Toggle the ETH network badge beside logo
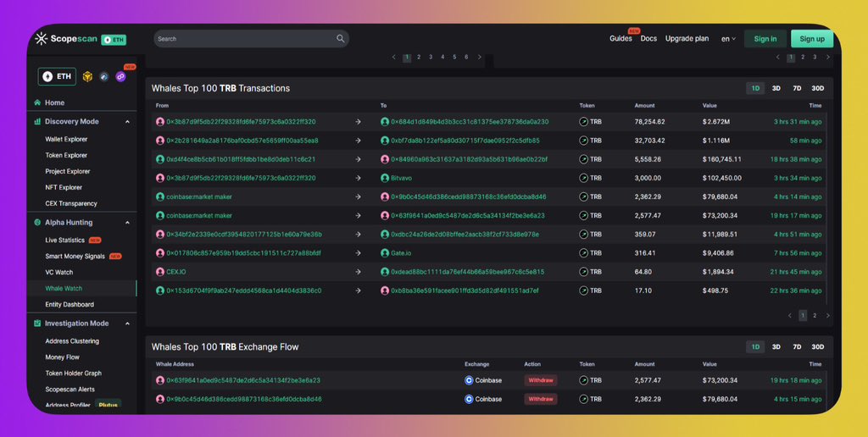Viewport: 868px width, 437px height. 114,40
